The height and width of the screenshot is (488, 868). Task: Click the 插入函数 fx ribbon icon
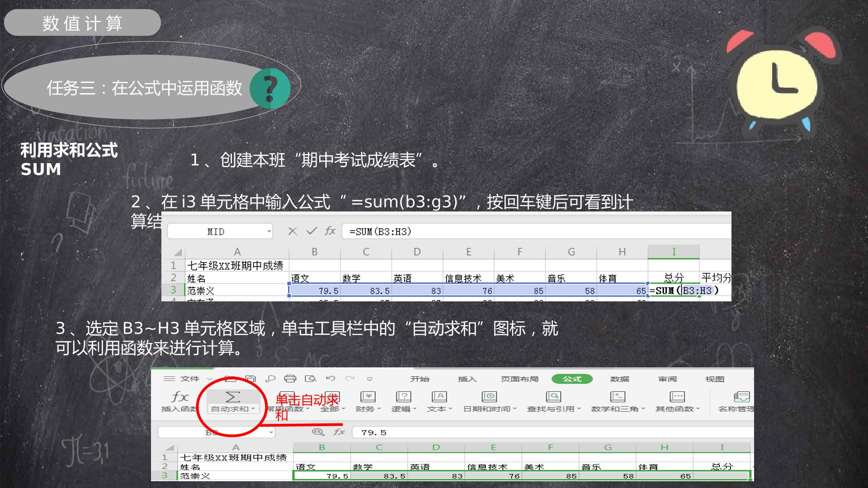click(180, 397)
